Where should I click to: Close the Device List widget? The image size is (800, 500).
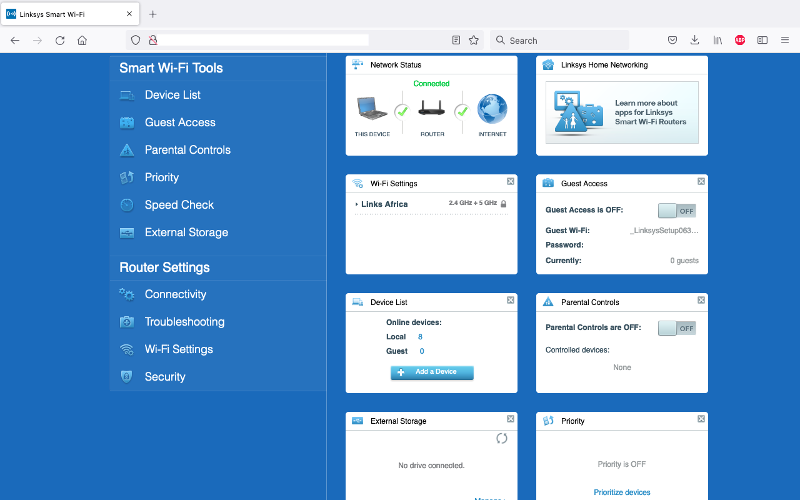point(510,300)
